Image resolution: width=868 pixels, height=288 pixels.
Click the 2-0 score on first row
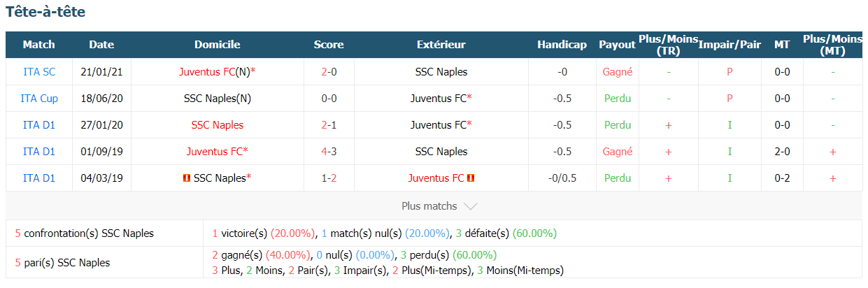pos(329,71)
